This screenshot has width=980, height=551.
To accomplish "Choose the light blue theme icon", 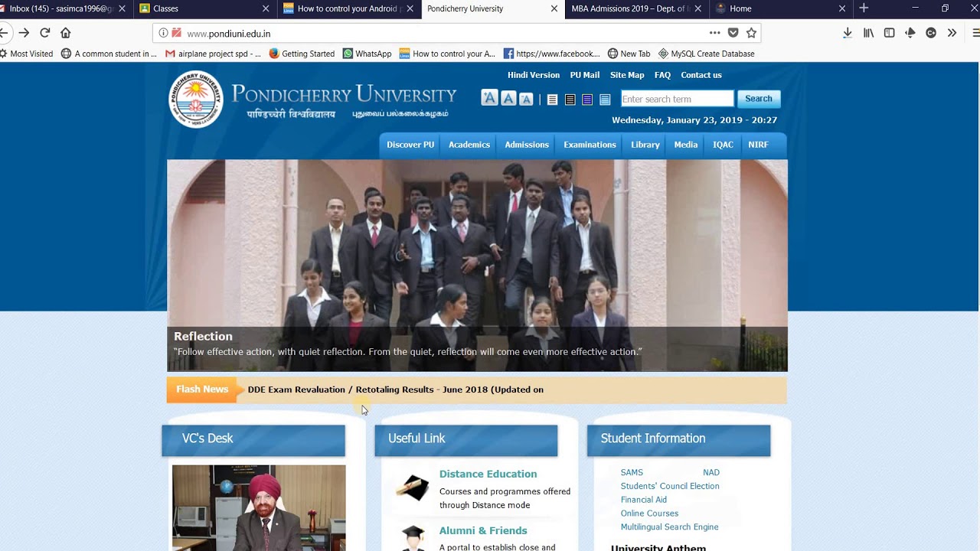I will (605, 99).
